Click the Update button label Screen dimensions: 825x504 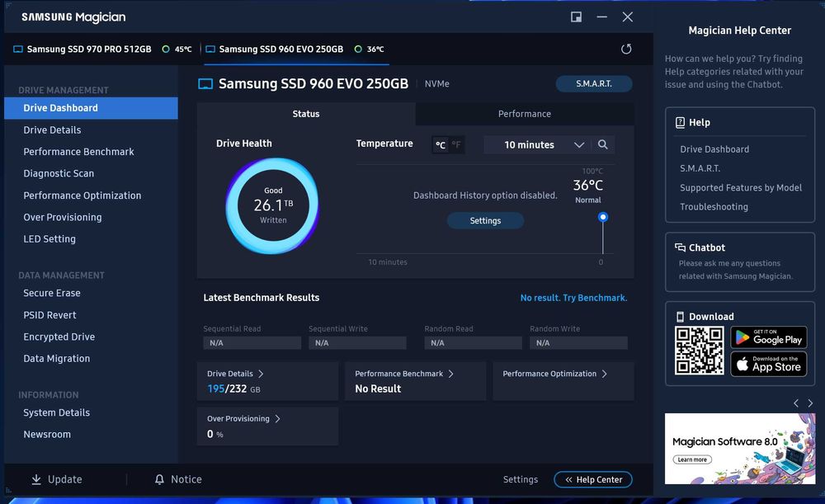[x=64, y=479]
